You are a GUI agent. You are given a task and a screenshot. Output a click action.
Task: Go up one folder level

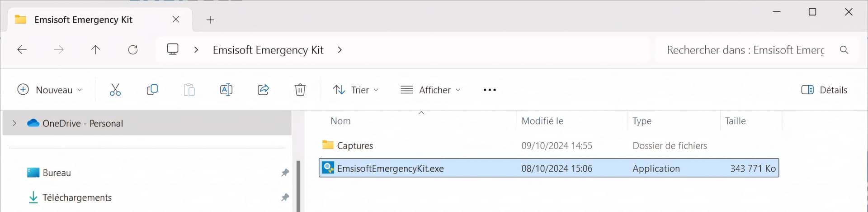pos(95,50)
